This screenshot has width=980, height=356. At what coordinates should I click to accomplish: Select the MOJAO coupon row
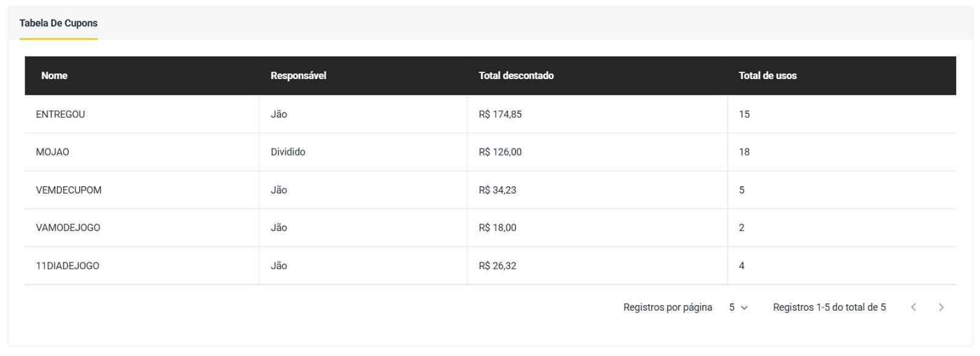click(x=53, y=152)
